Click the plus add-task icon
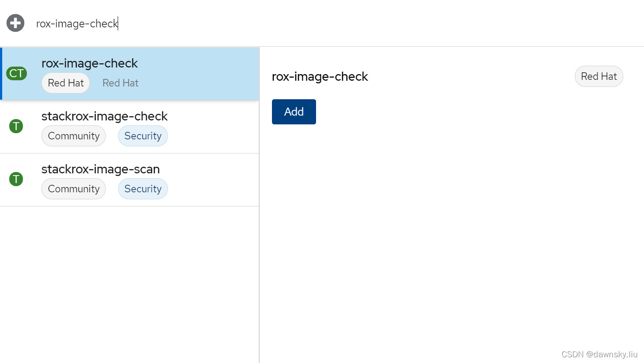 point(15,23)
